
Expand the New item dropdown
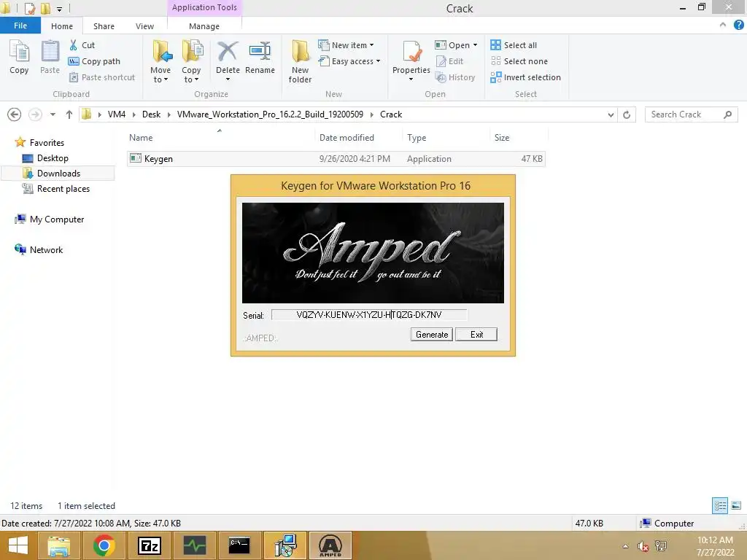(371, 45)
